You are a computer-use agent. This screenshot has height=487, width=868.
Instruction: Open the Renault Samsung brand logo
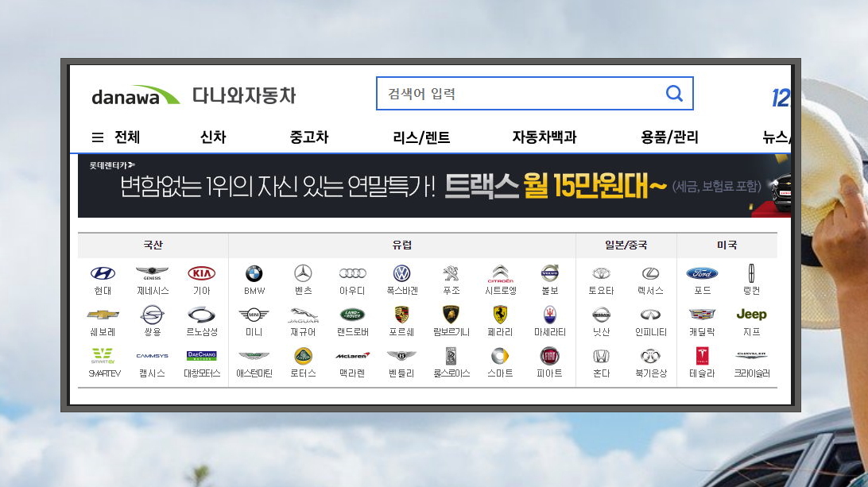[202, 315]
